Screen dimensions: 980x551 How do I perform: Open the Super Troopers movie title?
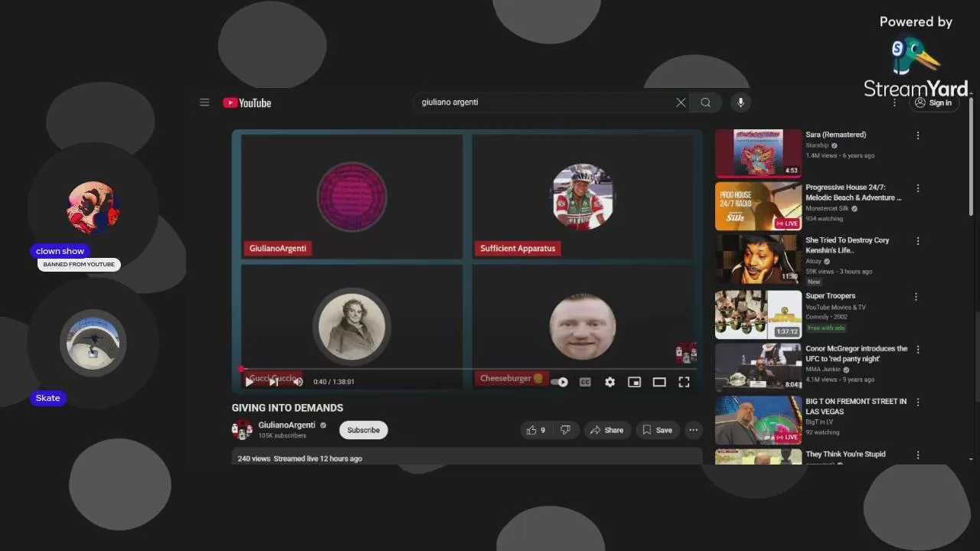point(831,296)
